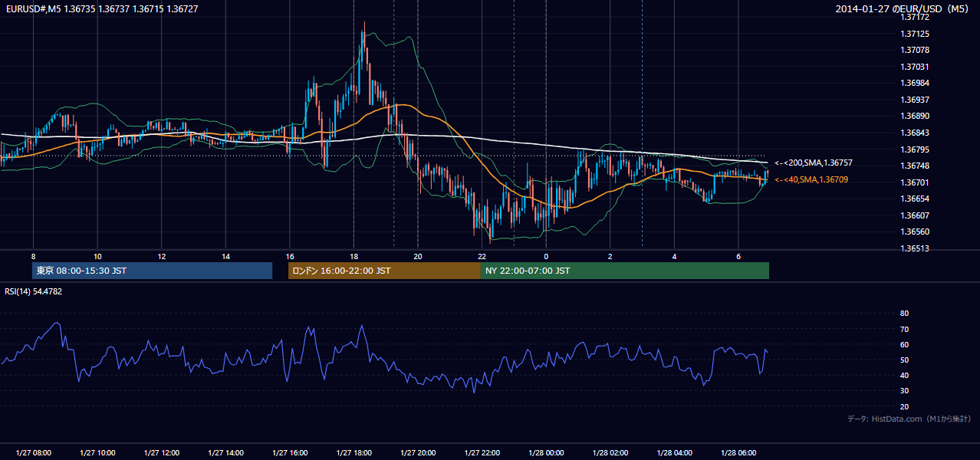The image size is (980, 460).
Task: Click hour 10 on the price chart hour axis
Action: [97, 256]
